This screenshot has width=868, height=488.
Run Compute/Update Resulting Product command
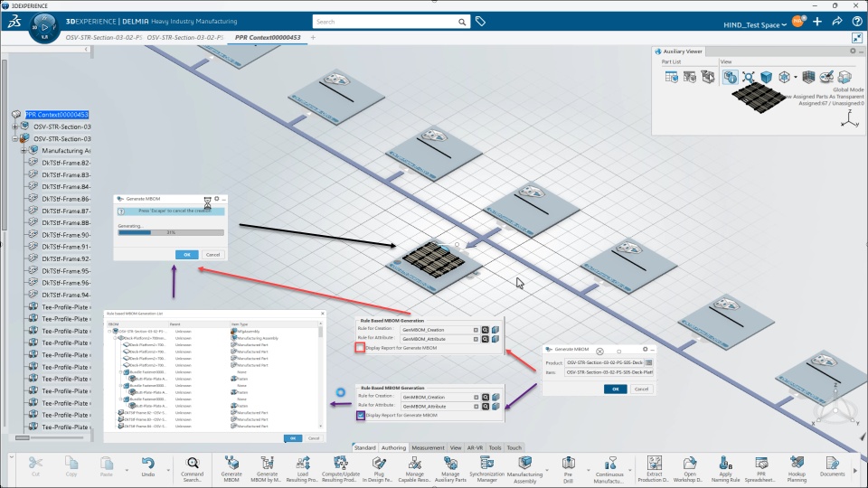click(x=341, y=468)
